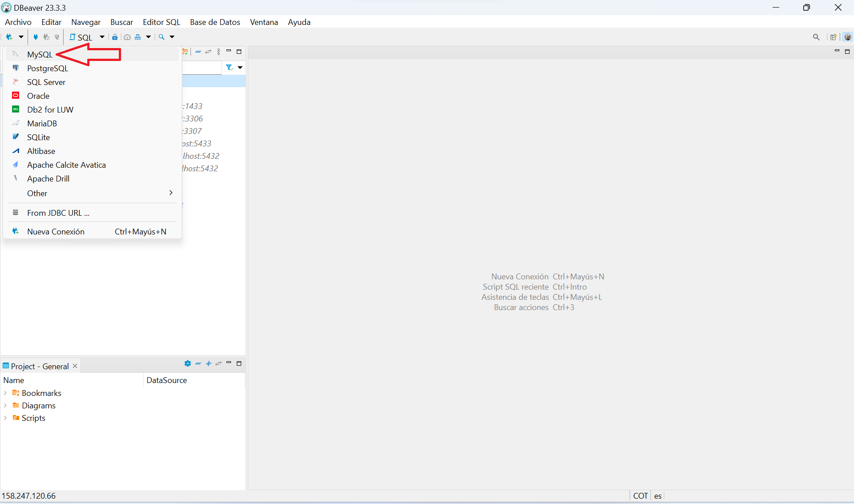Open the Base de Datos menu

click(x=215, y=22)
